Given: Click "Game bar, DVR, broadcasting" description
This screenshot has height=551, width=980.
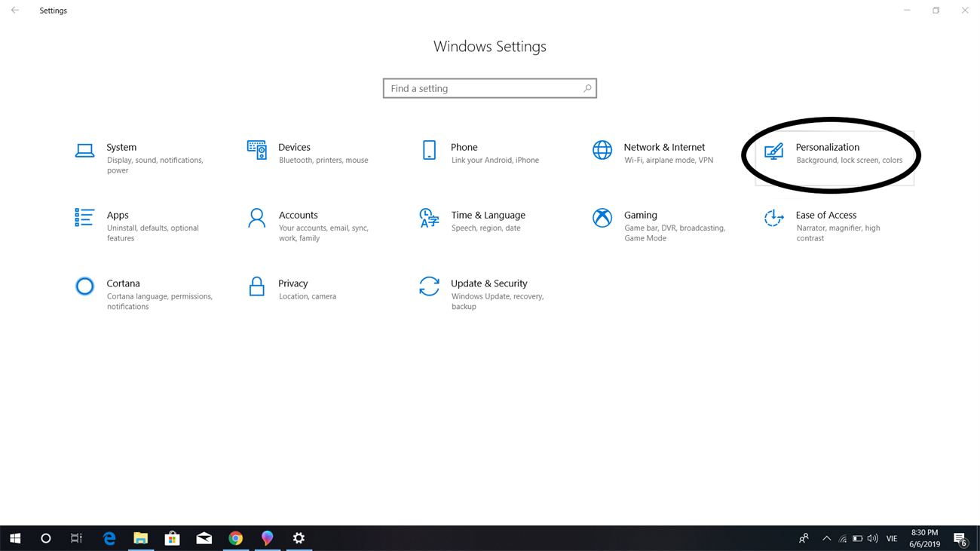Looking at the screenshot, I should coord(675,228).
